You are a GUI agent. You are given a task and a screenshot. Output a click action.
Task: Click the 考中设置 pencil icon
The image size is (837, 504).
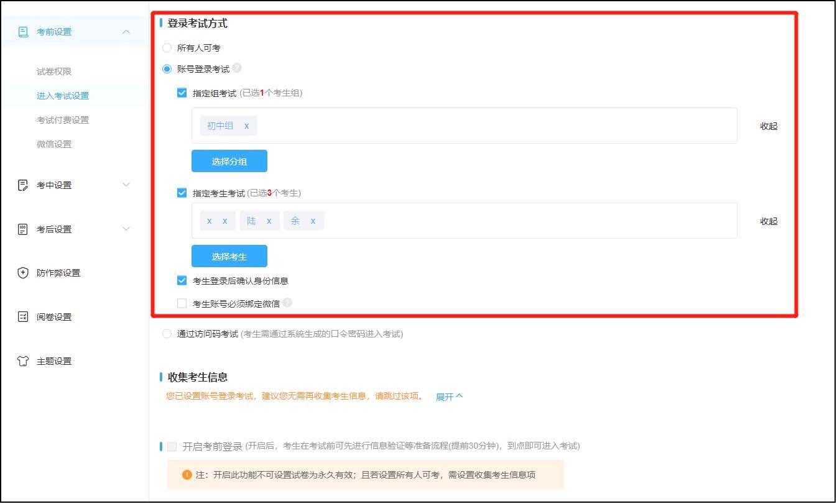(24, 185)
